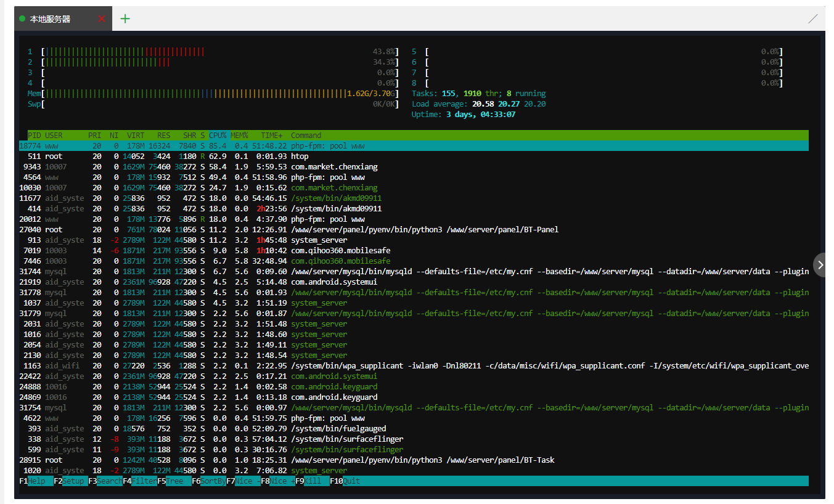The height and width of the screenshot is (504, 834).
Task: Select fuelgauged process row PID 393
Action: pyautogui.click(x=414, y=429)
